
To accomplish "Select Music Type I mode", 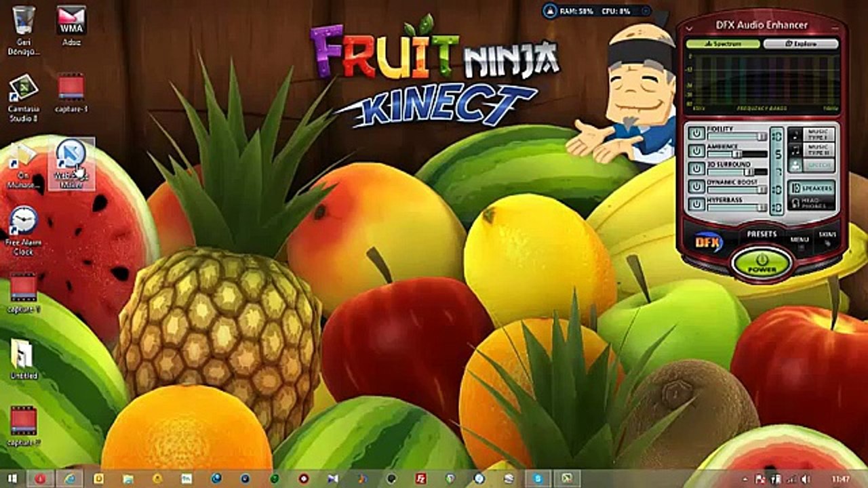I will click(x=812, y=134).
